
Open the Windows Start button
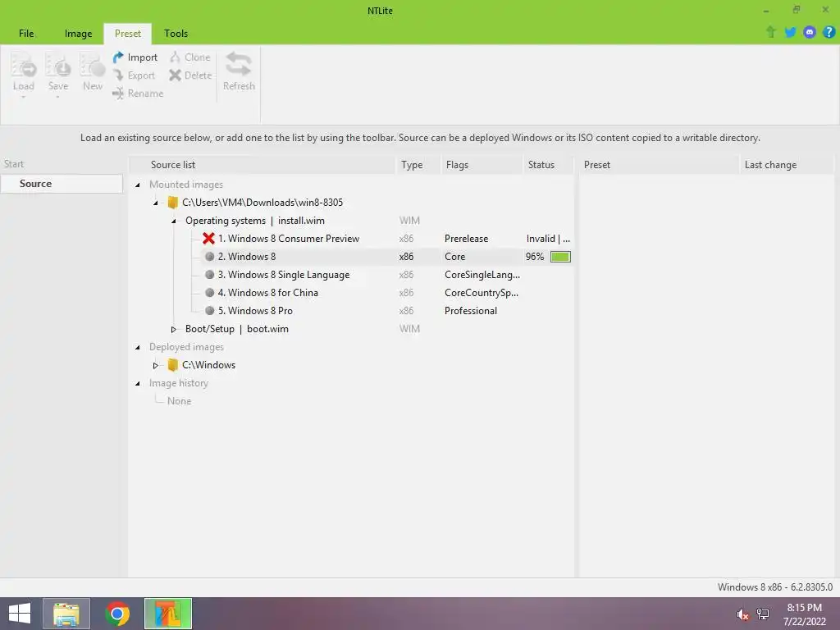(x=20, y=614)
